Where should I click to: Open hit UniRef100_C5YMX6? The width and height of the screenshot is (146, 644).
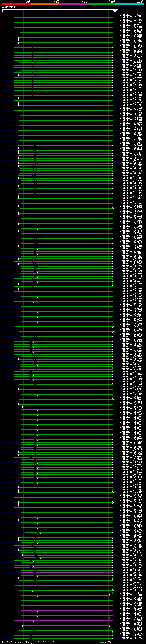coord(131,17)
